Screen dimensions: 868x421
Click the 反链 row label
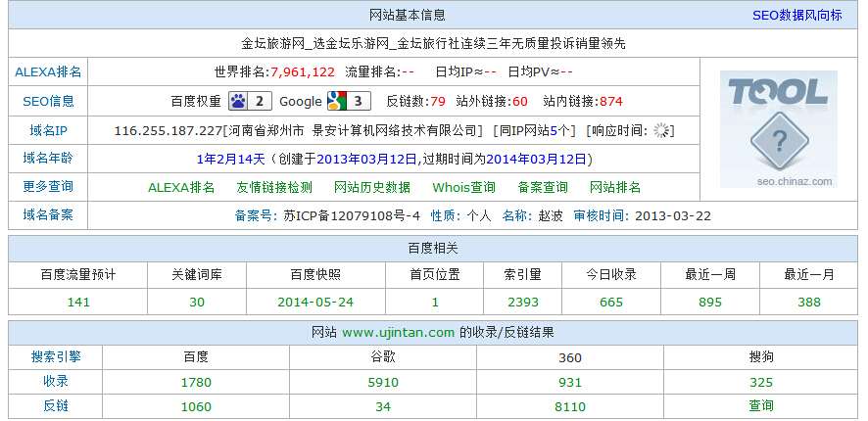click(x=56, y=406)
